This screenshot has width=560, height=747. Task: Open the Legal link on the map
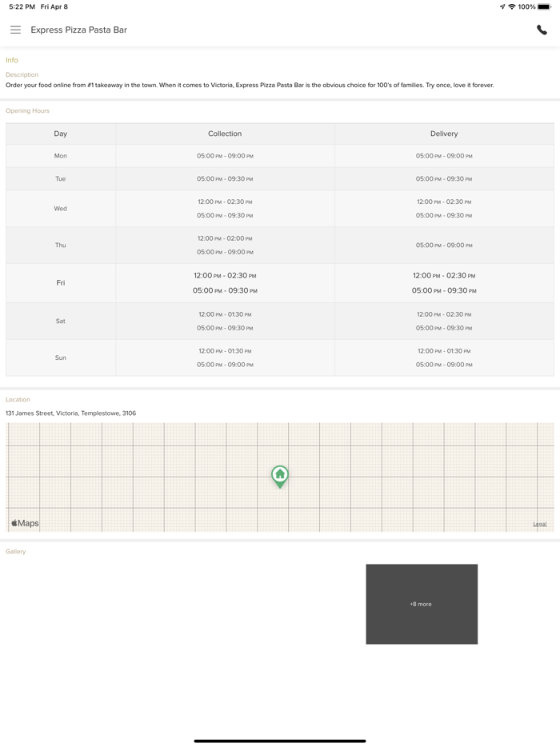pyautogui.click(x=539, y=524)
